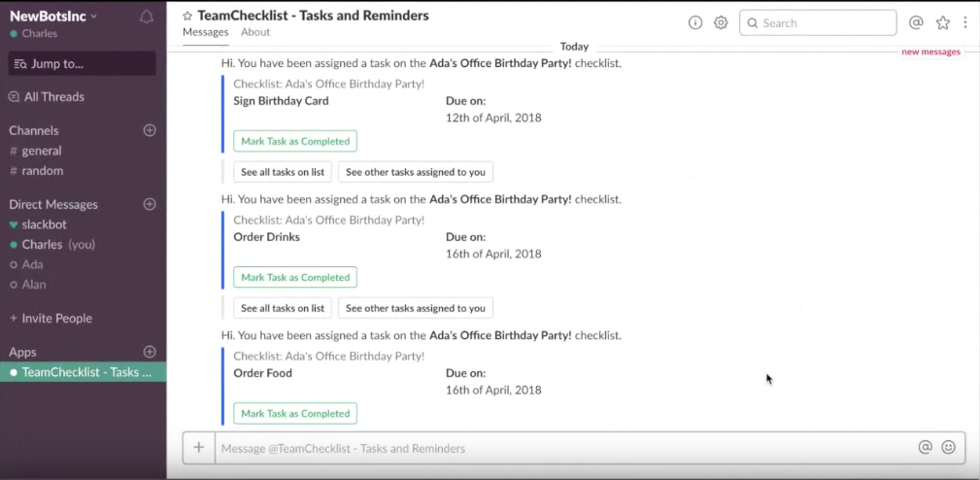Screen dimensions: 980x480
Task: Open channel settings gear icon
Action: point(721,23)
